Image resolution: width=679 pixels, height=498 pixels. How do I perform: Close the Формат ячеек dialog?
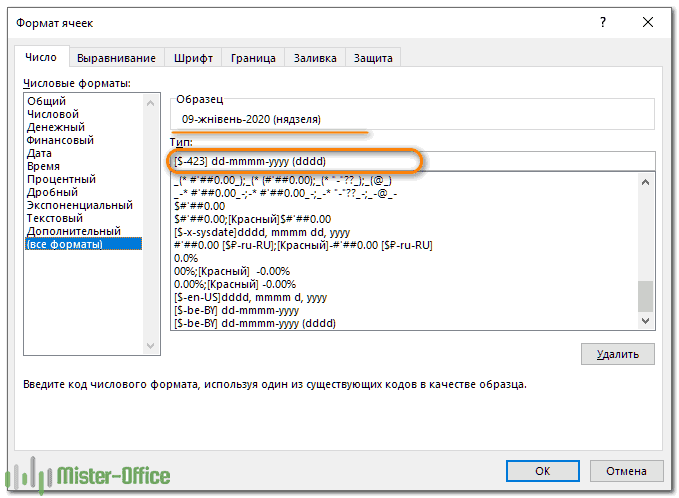(650, 21)
